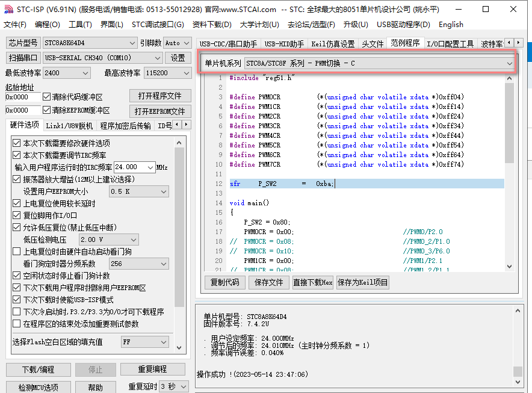
Task: Click 重复编程 button
Action: (x=153, y=370)
